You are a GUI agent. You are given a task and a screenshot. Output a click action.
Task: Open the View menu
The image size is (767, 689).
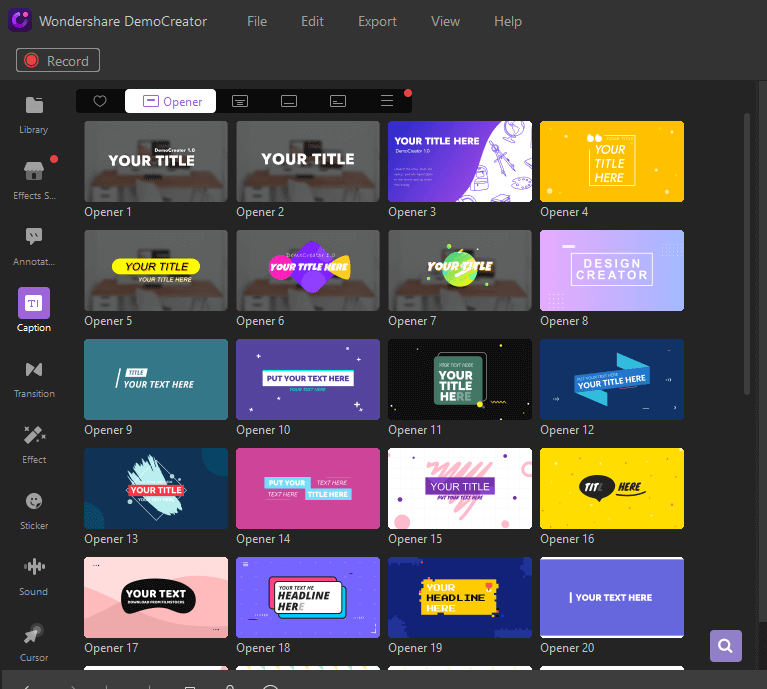(445, 22)
